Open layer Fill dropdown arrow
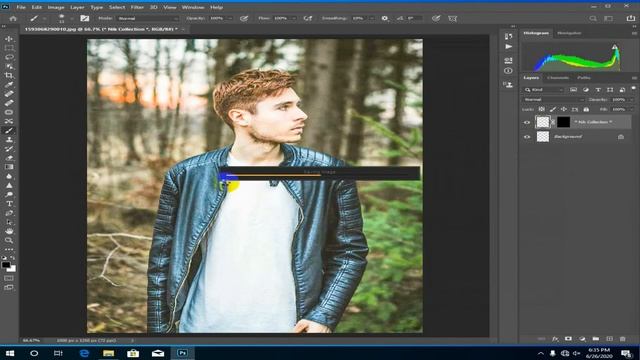 (x=631, y=109)
